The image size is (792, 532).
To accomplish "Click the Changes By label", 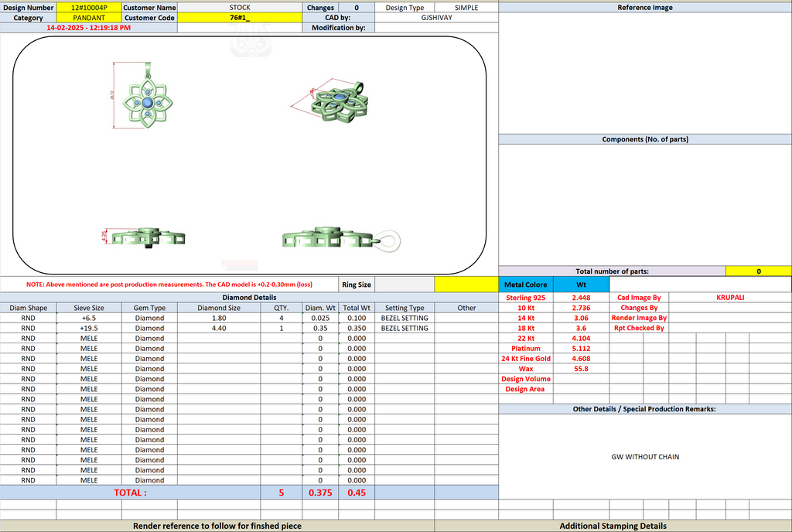I will click(x=639, y=308).
